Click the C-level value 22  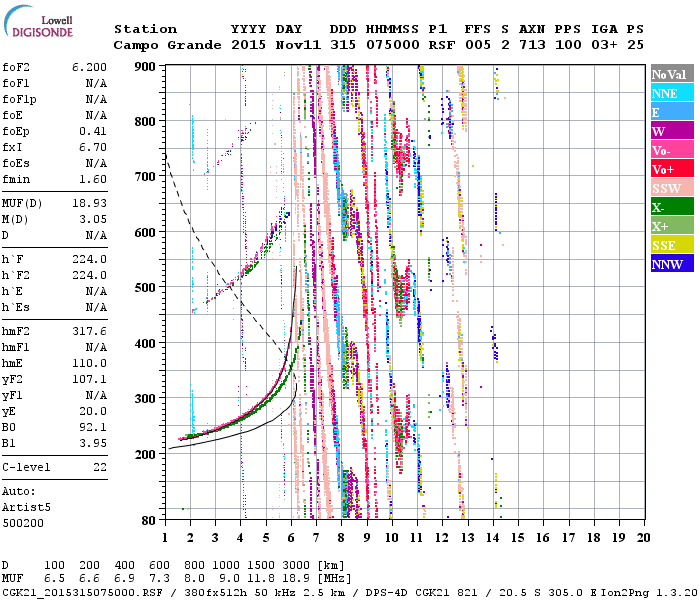[100, 467]
